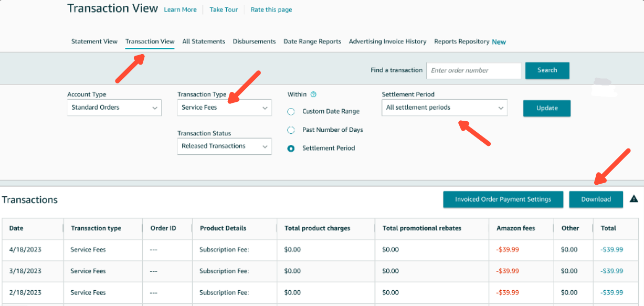Click the Learn More link
This screenshot has height=306, width=644.
tap(180, 9)
